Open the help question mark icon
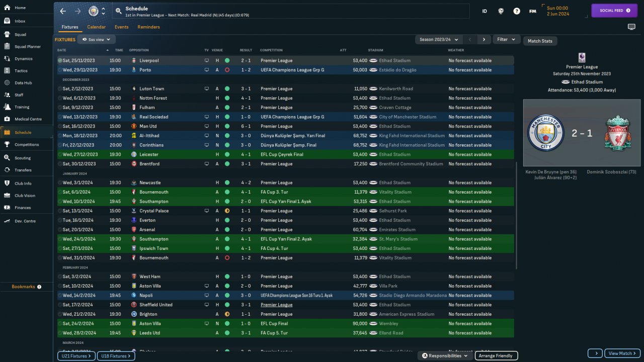The image size is (644, 362). 517,11
